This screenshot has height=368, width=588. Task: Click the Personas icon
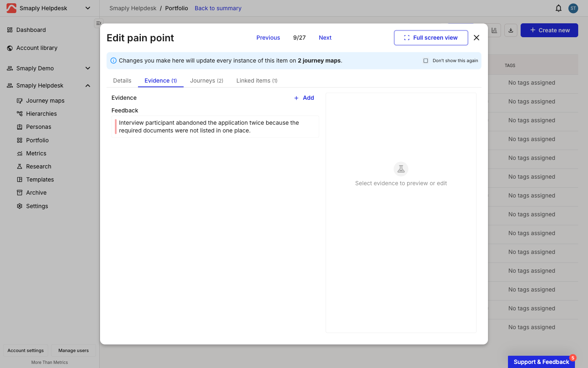pos(20,127)
